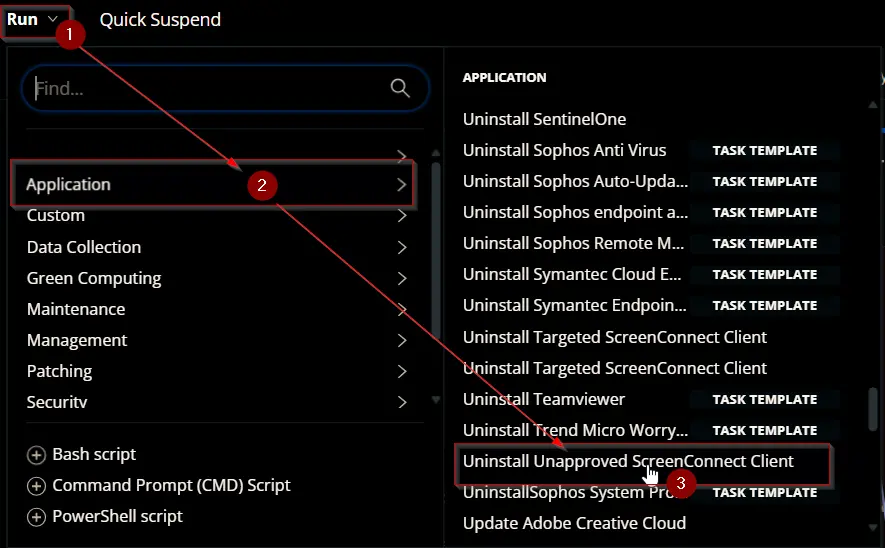
Task: Click the application list scroll-down arrow
Action: click(873, 528)
